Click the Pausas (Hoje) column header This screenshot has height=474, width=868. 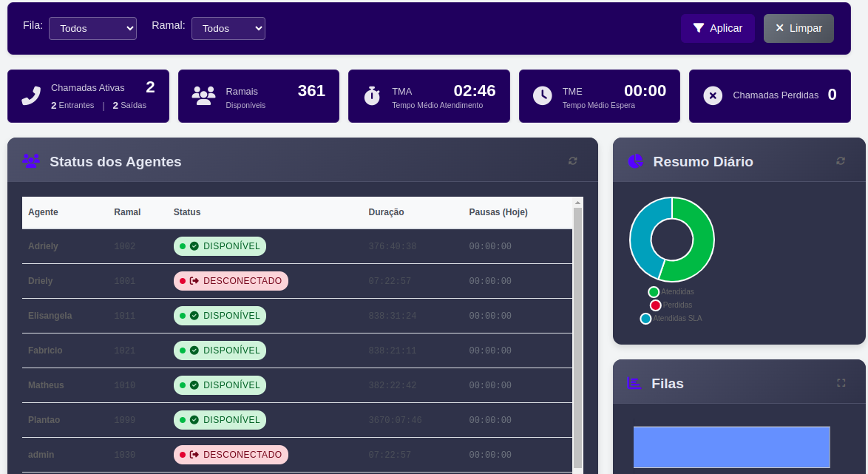tap(498, 212)
